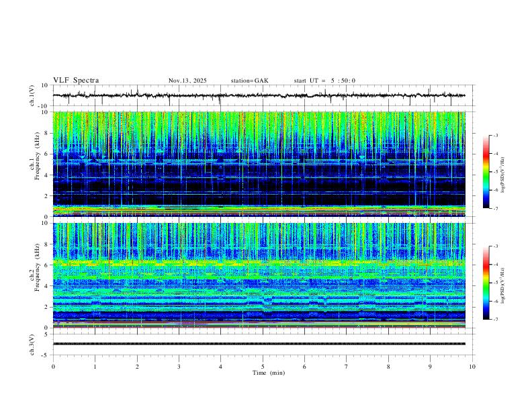Screen dimensions: 532x411
Task: Click the 'station=GAK' label
Action: click(x=249, y=81)
